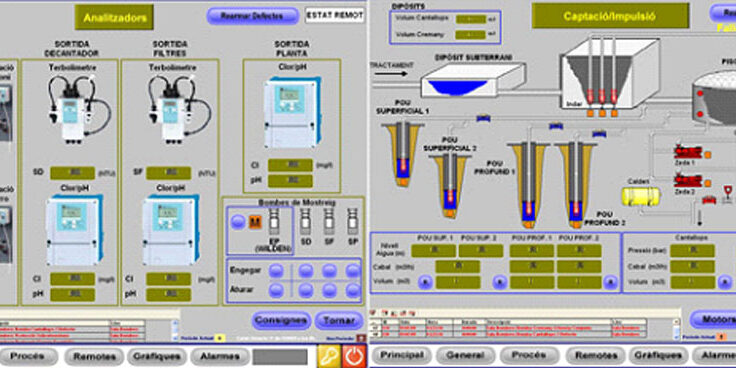Click the orange indicator beside Zeda 2 pump
The width and height of the screenshot is (736, 368).
tap(707, 183)
